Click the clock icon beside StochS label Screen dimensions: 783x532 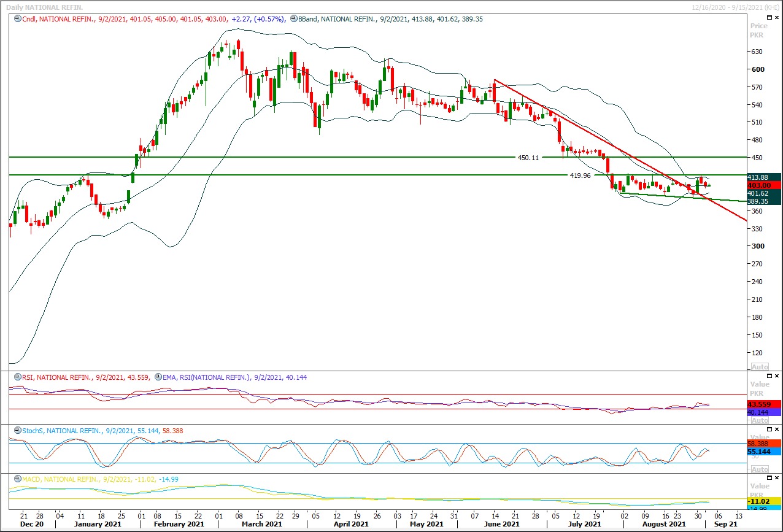tap(17, 431)
